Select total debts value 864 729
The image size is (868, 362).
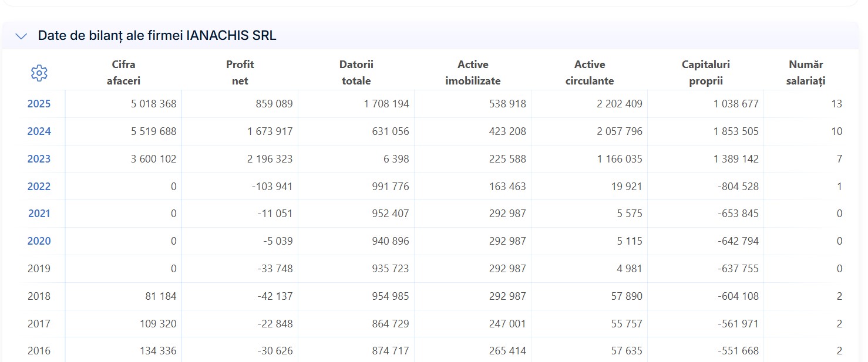(391, 323)
